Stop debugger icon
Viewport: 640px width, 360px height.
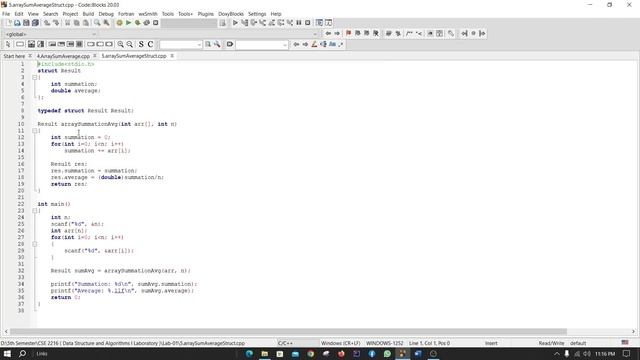tap(308, 23)
